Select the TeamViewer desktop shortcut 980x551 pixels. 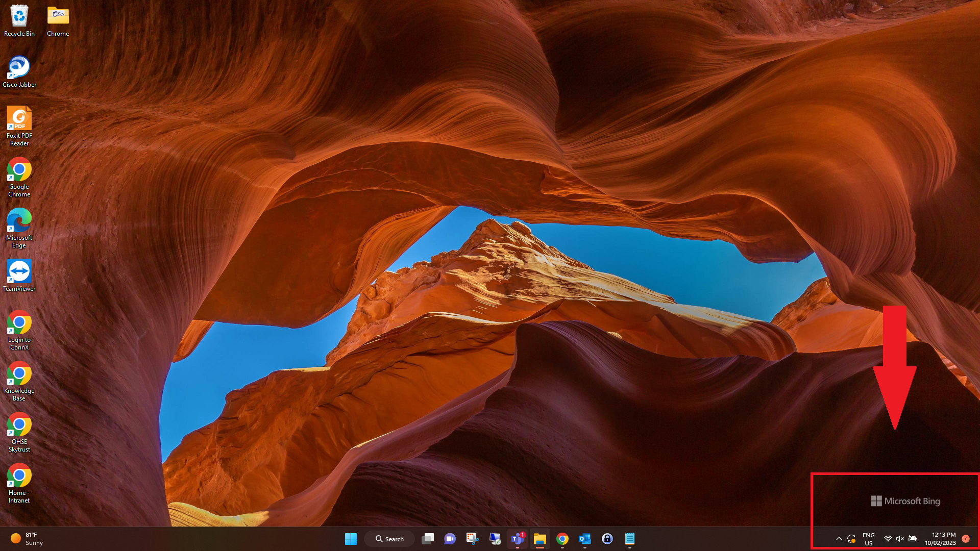coord(19,275)
